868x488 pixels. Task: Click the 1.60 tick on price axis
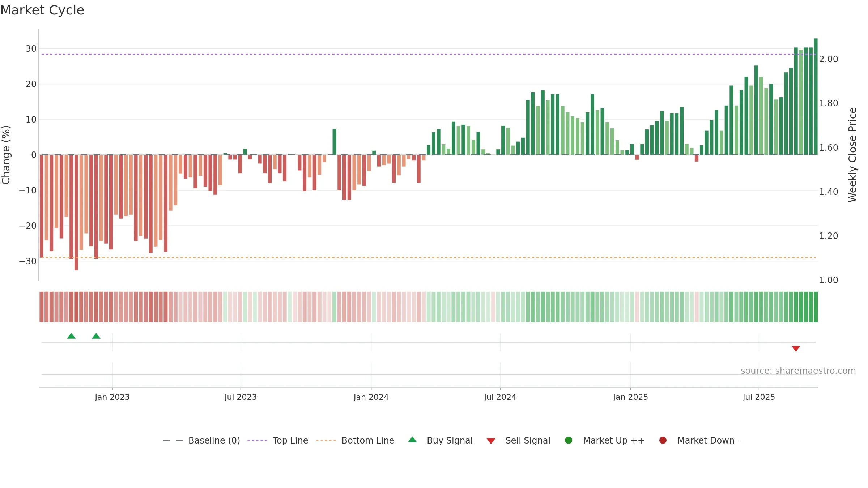[x=829, y=148]
